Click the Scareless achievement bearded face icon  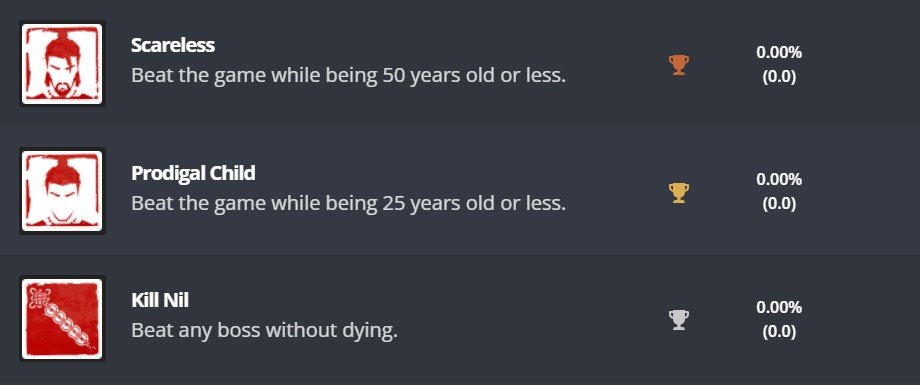[62, 63]
